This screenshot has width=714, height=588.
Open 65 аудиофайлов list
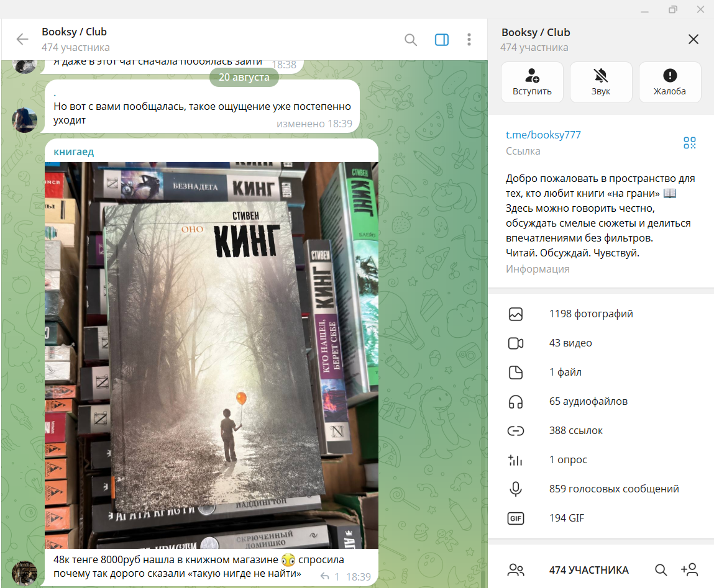point(601,401)
